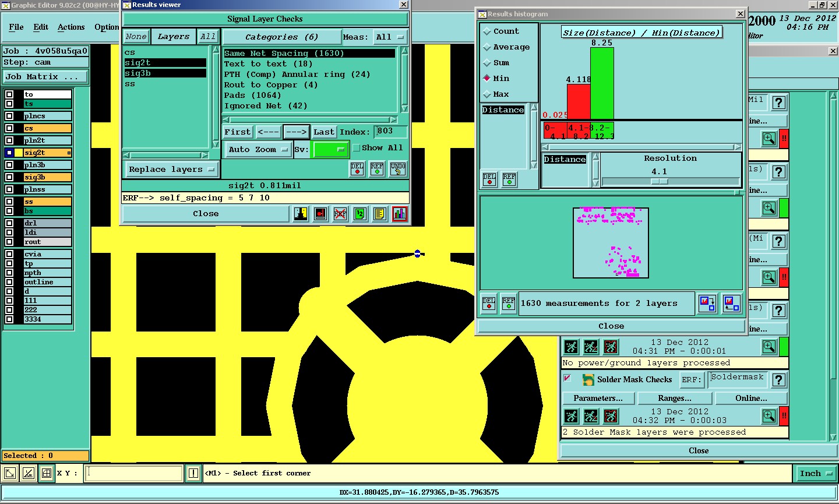Click the DEL icon in Results viewer
This screenshot has height=504, width=839.
(357, 169)
